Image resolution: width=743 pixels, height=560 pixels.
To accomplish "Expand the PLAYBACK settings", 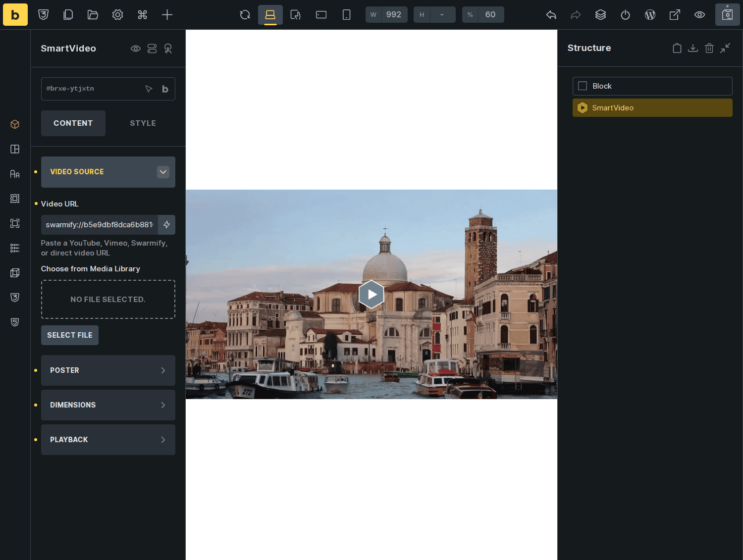I will (108, 440).
